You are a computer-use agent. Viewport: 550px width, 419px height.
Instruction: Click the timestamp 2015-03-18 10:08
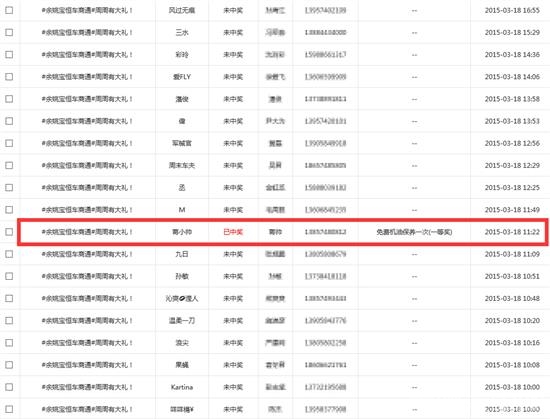pos(512,365)
